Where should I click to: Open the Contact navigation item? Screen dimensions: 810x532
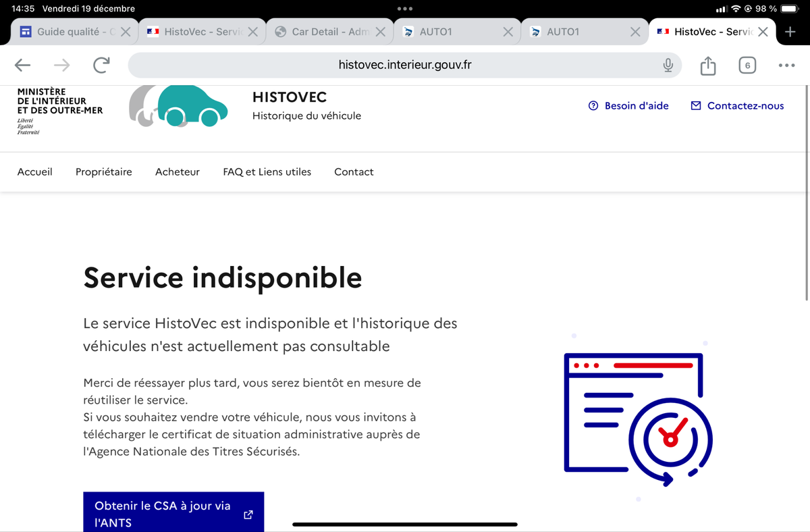pos(354,171)
